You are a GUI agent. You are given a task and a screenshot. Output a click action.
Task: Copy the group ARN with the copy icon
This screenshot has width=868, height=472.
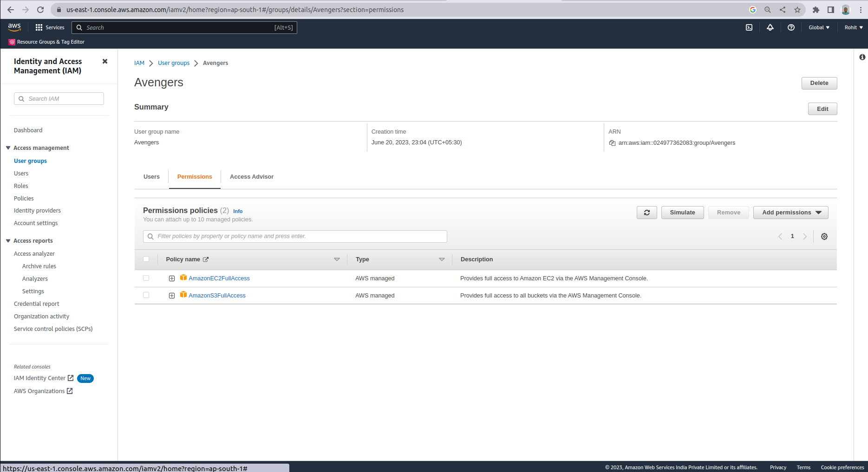point(612,143)
